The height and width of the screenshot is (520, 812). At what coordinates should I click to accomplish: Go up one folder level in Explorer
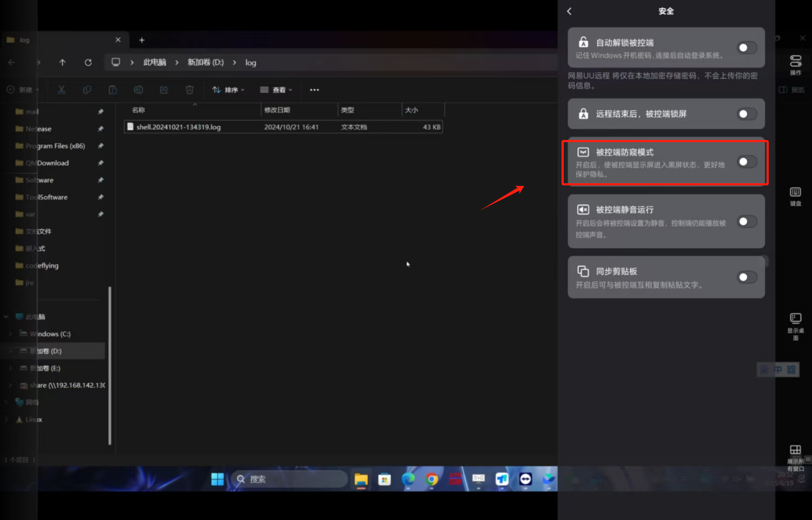62,63
